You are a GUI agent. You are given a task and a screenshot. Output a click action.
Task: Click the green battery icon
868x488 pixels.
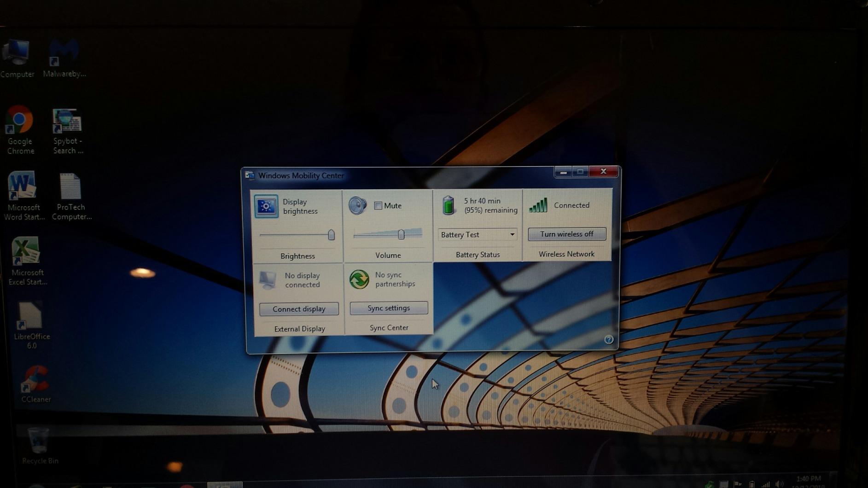click(x=448, y=205)
